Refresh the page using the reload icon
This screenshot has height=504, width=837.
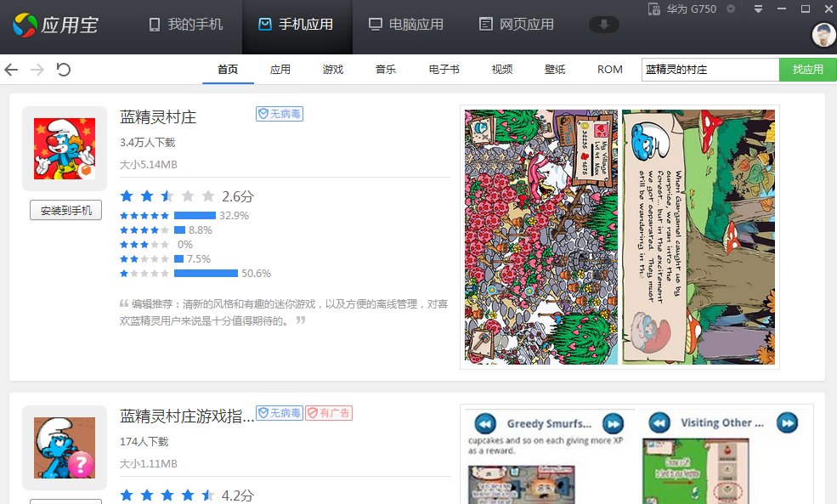(x=64, y=70)
